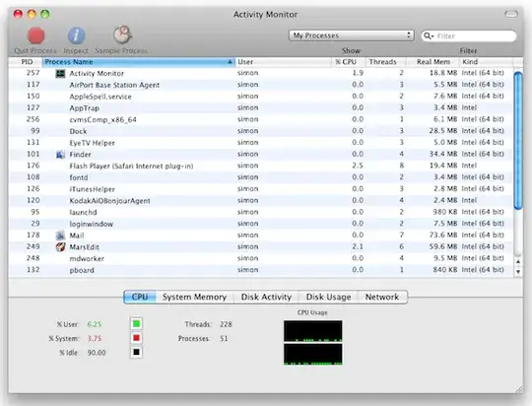Select the loginwindow process
Viewport: 532px width, 406px height.
click(260, 224)
